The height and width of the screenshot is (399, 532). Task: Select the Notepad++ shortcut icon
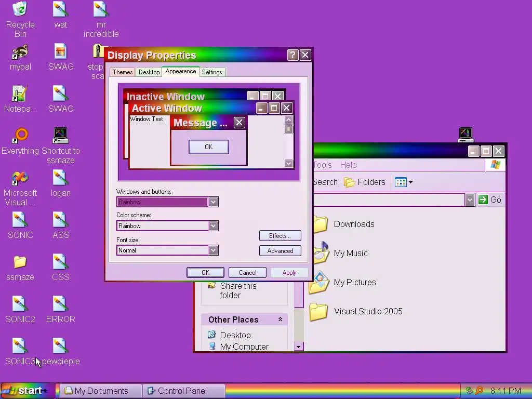[20, 94]
